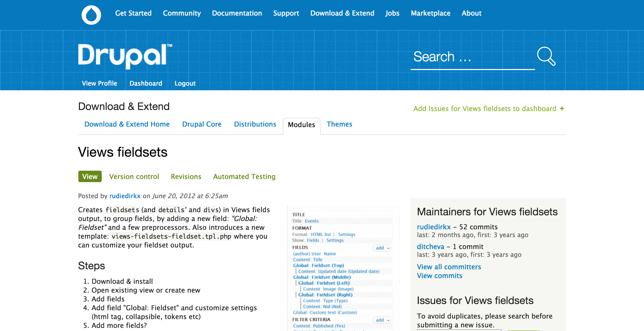Click the plus icon after the dashboard link
This screenshot has width=644, height=331.
(x=562, y=108)
